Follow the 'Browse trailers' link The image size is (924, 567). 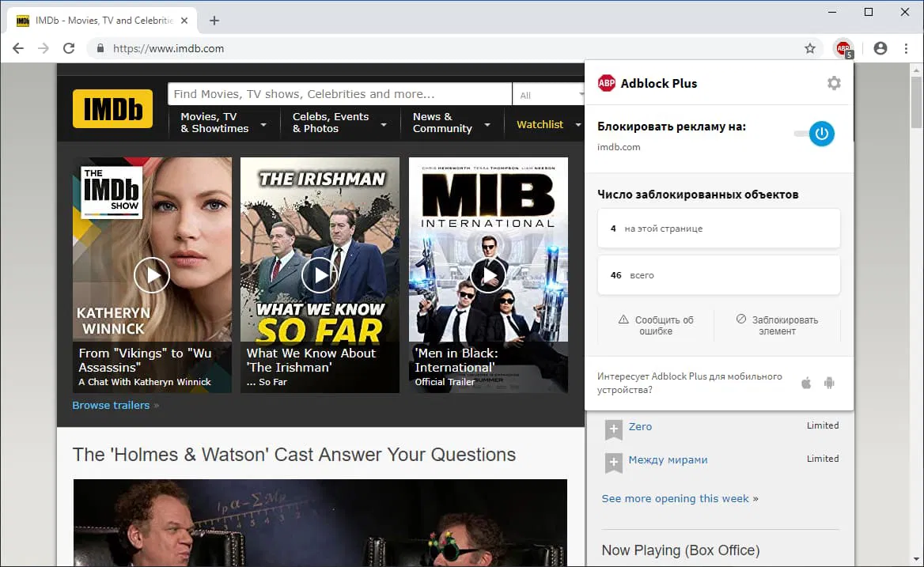click(x=111, y=405)
